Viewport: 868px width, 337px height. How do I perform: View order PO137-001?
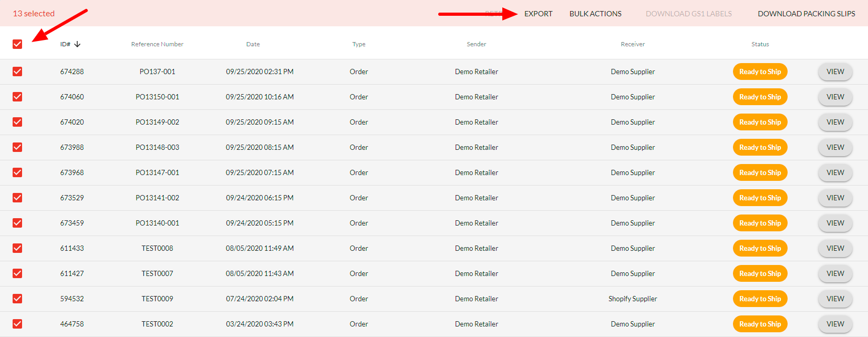click(x=835, y=72)
